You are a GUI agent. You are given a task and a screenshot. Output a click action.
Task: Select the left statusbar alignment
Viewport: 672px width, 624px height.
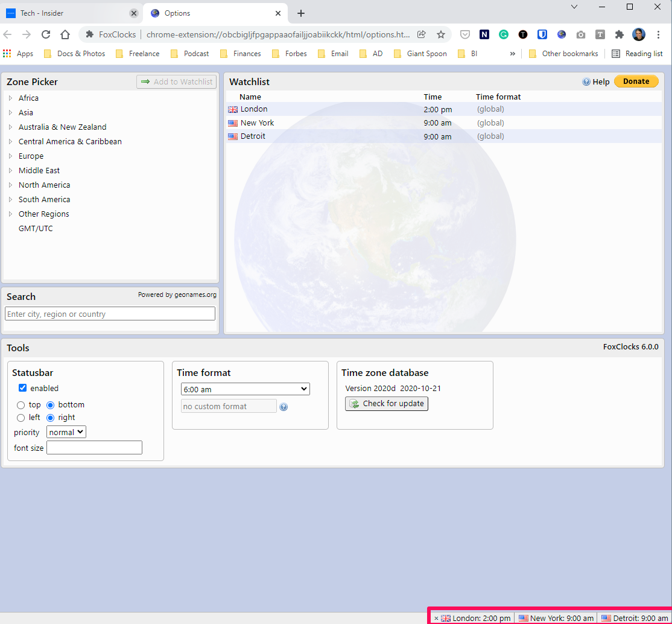coord(21,418)
